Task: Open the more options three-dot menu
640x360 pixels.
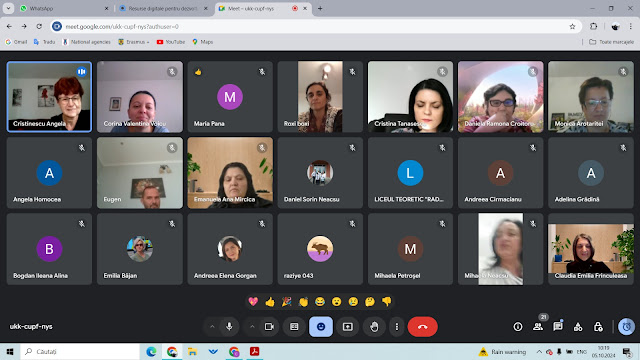Action: [396, 327]
